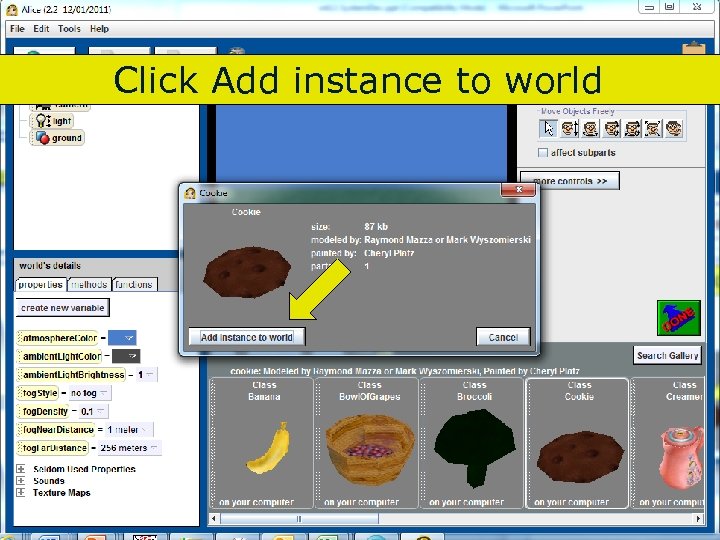Click the Alice application icon in title bar
This screenshot has width=720, height=540.
click(11, 9)
